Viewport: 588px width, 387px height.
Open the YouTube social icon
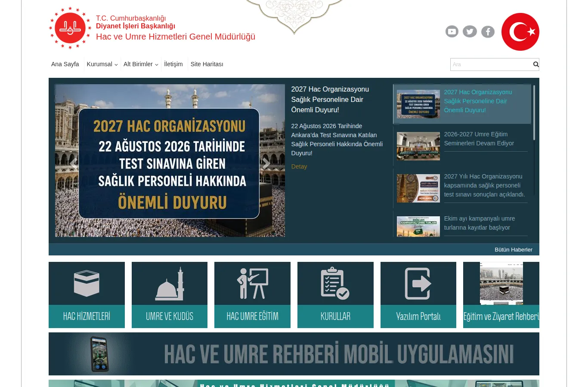click(x=452, y=31)
